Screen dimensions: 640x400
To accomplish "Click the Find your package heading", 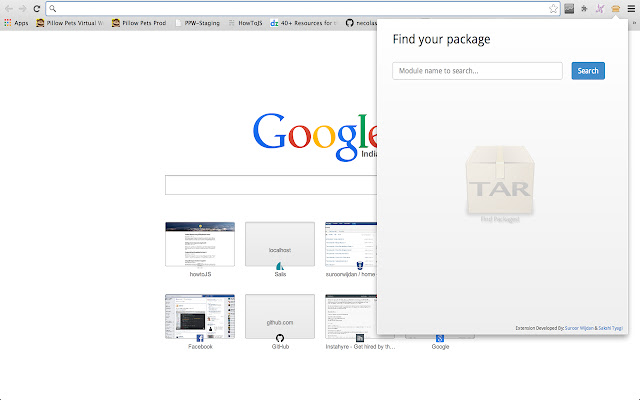I will pos(442,40).
